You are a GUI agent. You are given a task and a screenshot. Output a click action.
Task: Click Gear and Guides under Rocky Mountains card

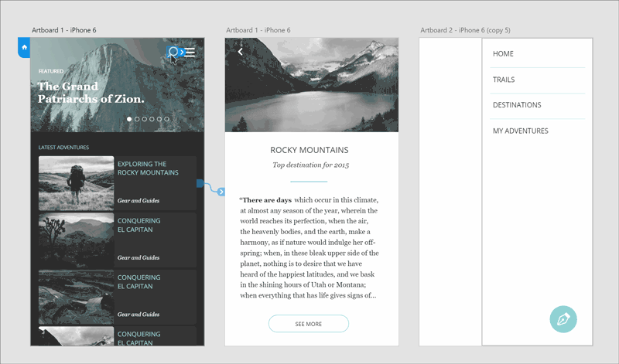coord(139,200)
